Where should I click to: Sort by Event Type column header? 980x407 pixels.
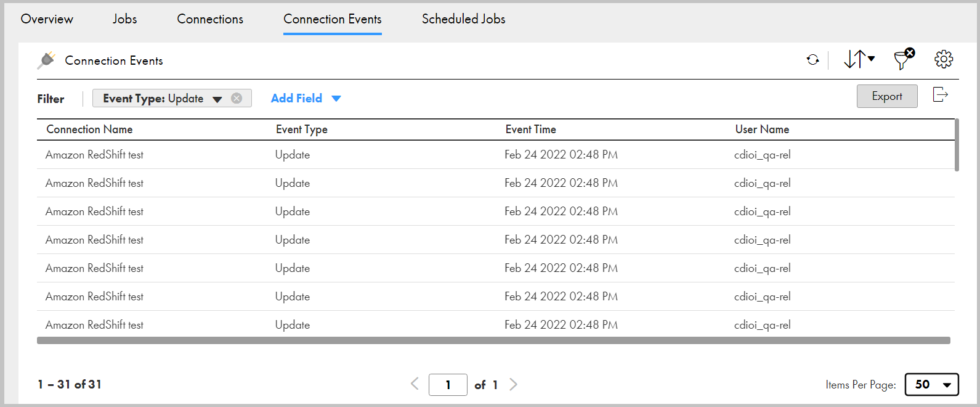click(302, 129)
